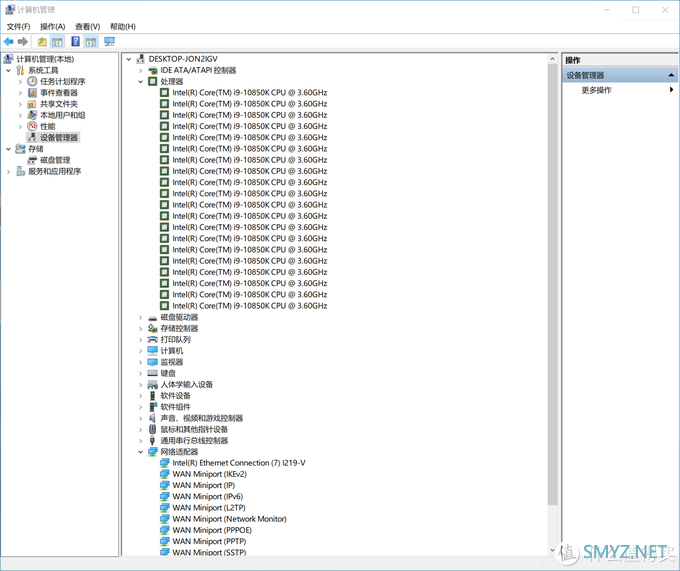Collapse the 系统工具 tree node
Screen dimensions: 680x571
click(x=8, y=70)
